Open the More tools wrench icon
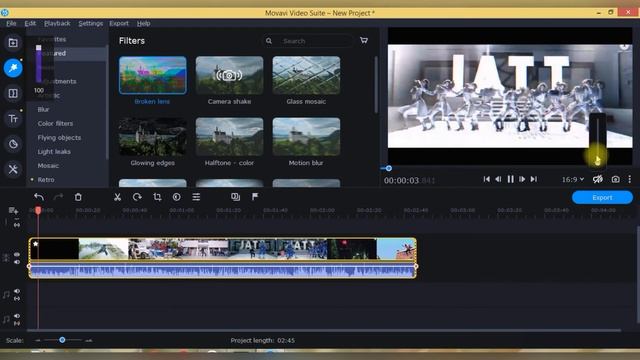Screen dimensions: 640x360 tap(13, 169)
